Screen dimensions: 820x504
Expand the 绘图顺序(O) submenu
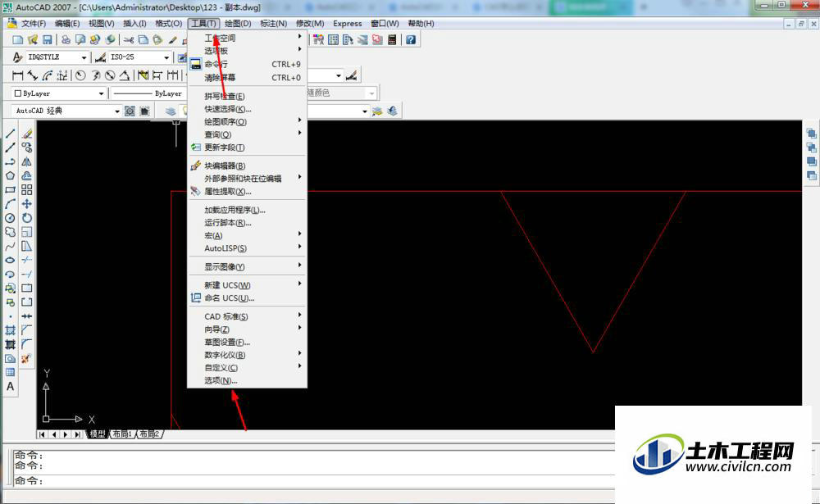(x=247, y=122)
